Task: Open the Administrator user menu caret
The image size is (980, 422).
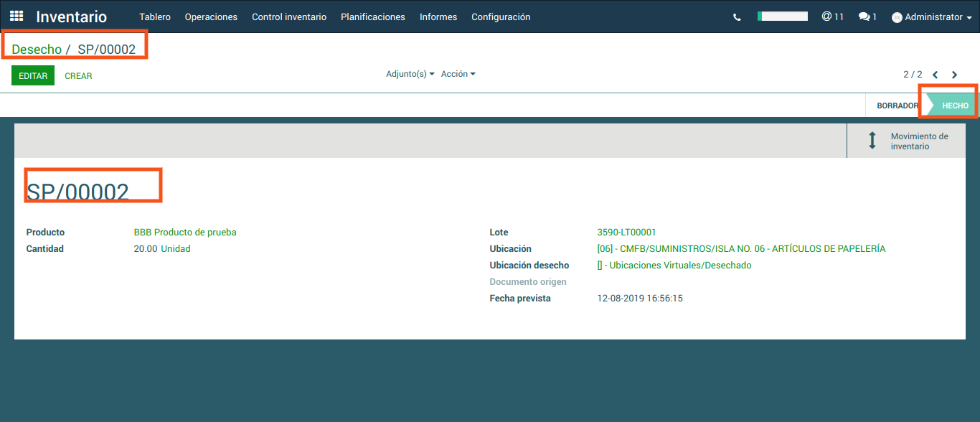Action: 969,18
